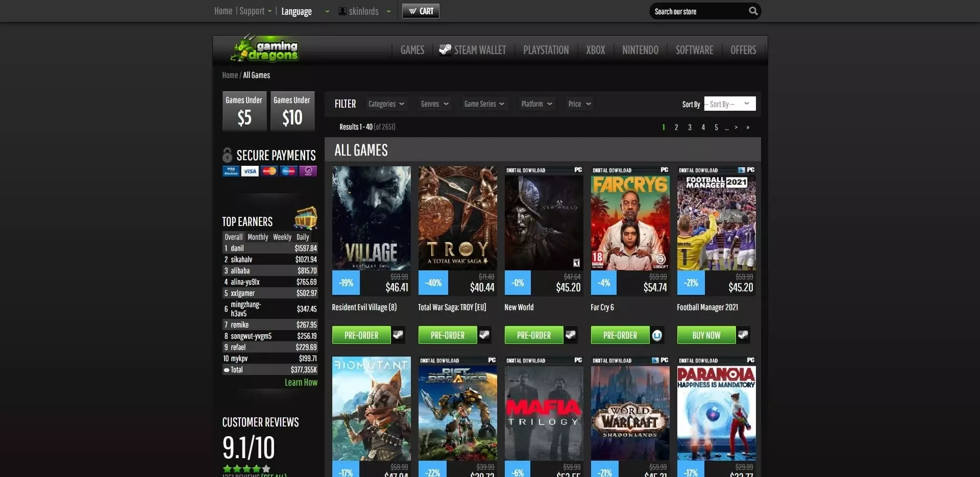Click the Home top navigation link
980x477 pixels.
[x=223, y=11]
